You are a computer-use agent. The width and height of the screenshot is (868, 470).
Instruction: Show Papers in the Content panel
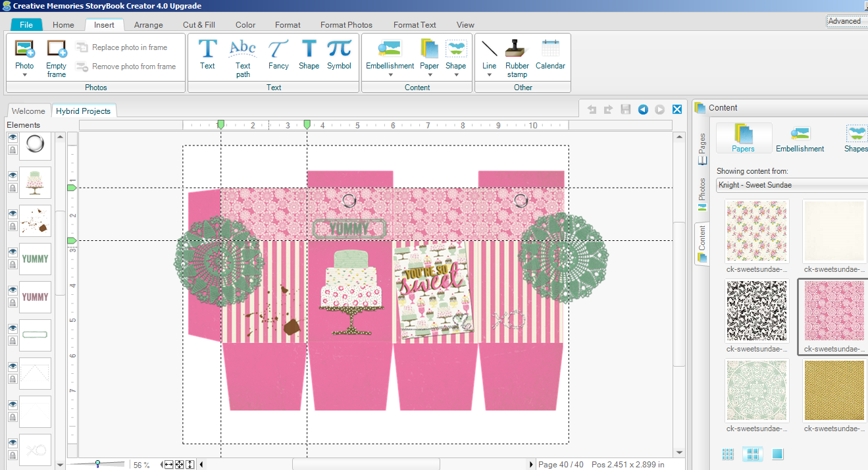point(744,138)
